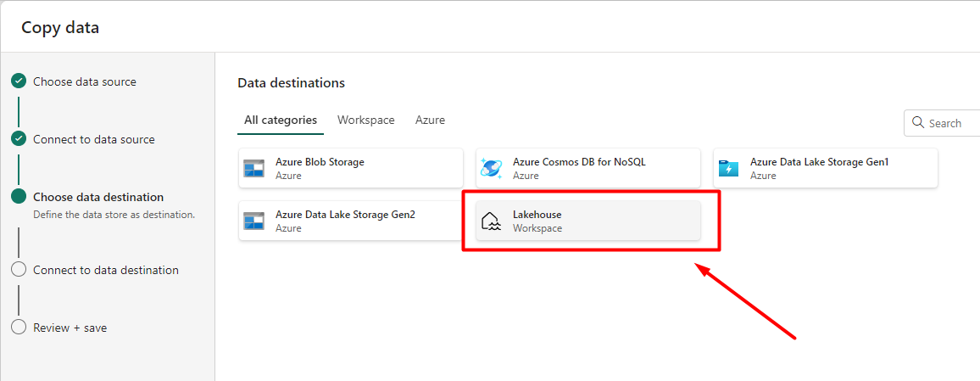Click the empty circle beside Review + save
980x381 pixels.
pyautogui.click(x=19, y=328)
